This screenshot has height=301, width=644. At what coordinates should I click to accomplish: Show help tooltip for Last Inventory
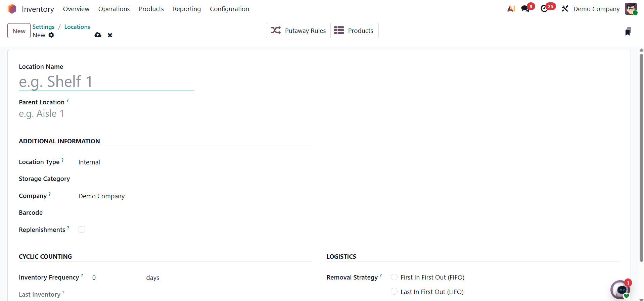click(x=63, y=293)
